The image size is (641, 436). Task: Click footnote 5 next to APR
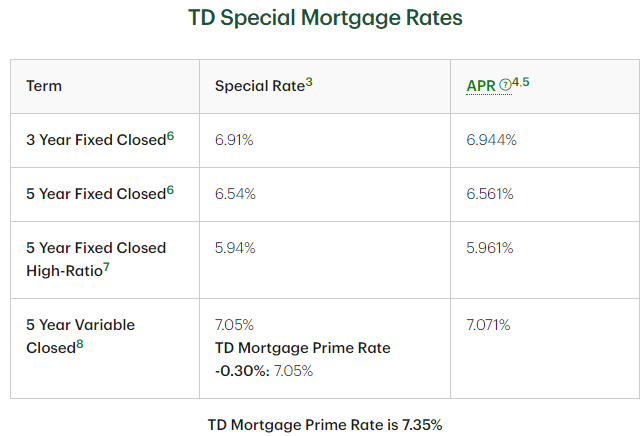pos(525,81)
